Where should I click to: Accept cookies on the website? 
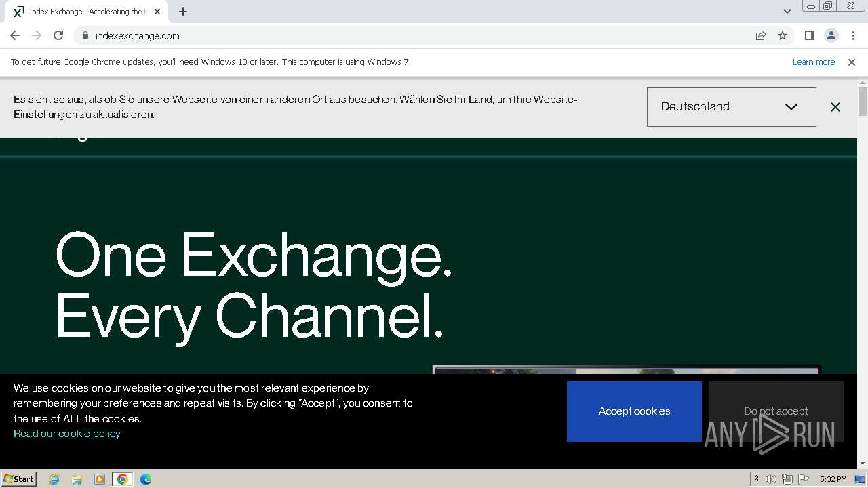pos(634,411)
